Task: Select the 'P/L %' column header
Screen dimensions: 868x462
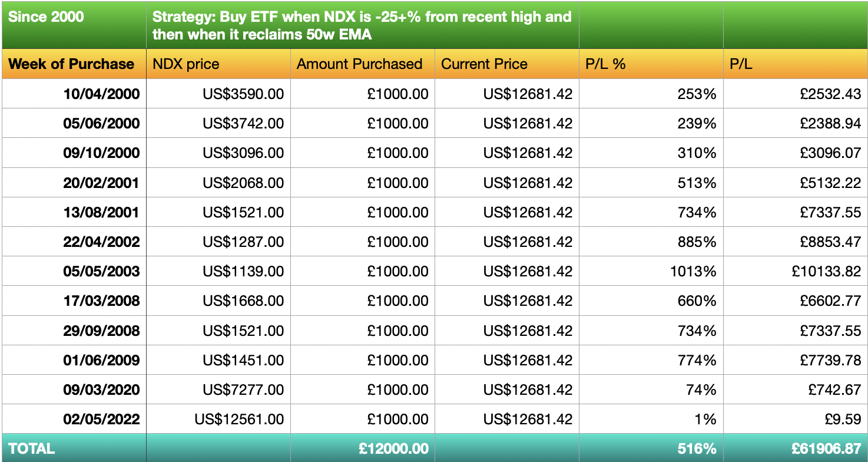Action: (x=651, y=64)
